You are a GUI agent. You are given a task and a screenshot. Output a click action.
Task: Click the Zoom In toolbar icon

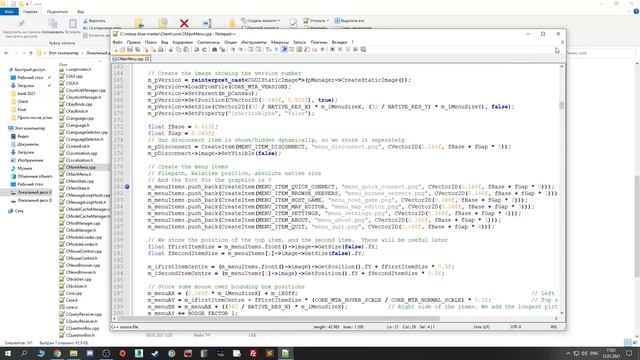[x=233, y=49]
